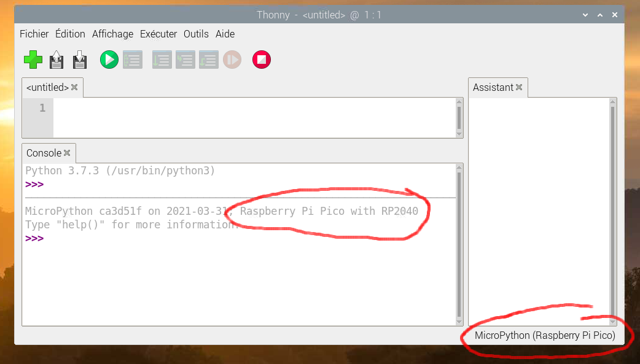Click the text 'Python 3.7.3 (/usr/bin/python3)'

point(120,171)
